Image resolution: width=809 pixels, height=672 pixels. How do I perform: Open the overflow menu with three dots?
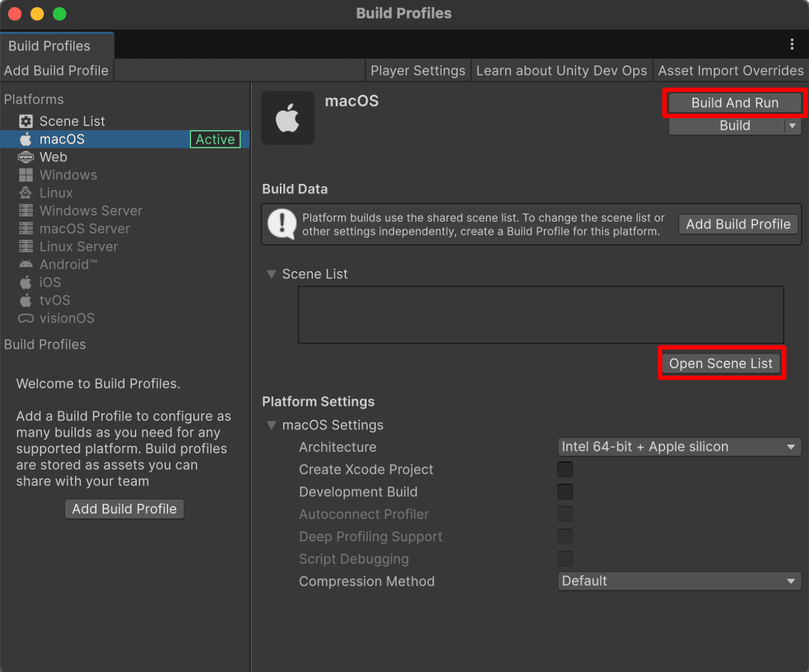(792, 44)
